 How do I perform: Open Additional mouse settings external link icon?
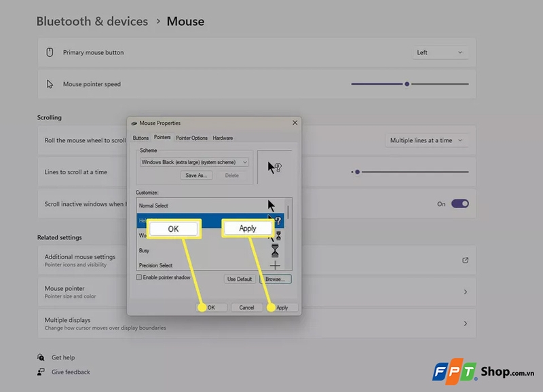pyautogui.click(x=465, y=260)
